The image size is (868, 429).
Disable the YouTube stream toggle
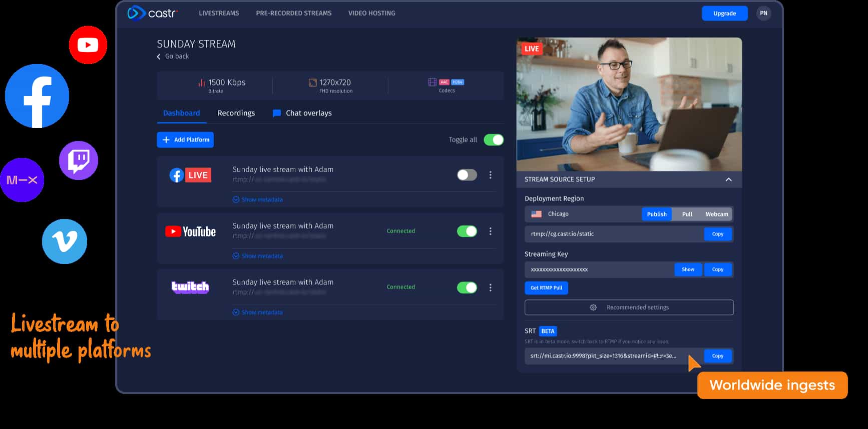point(467,231)
